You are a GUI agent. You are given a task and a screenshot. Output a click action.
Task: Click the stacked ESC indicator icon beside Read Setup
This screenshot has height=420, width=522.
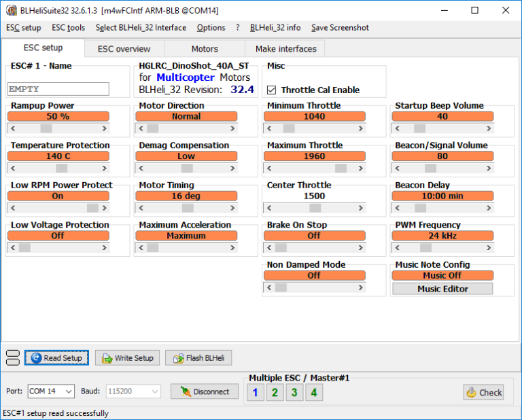click(x=12, y=357)
